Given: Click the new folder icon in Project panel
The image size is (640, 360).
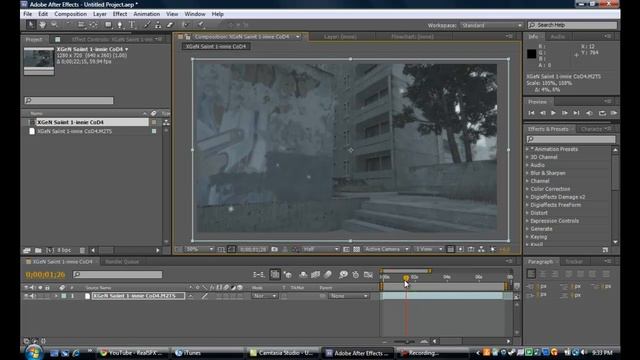Looking at the screenshot, I should 38,250.
